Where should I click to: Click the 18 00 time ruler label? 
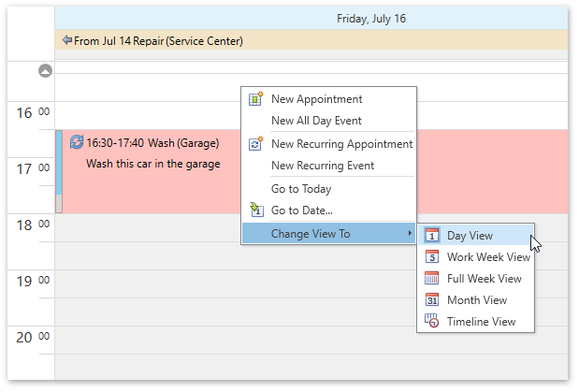coord(33,225)
